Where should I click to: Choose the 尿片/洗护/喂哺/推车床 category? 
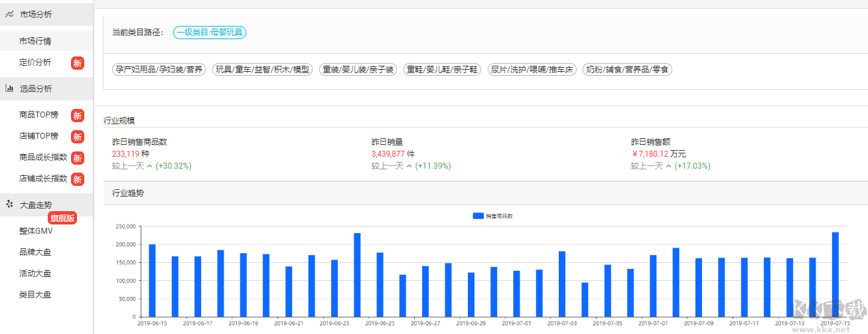coord(532,69)
